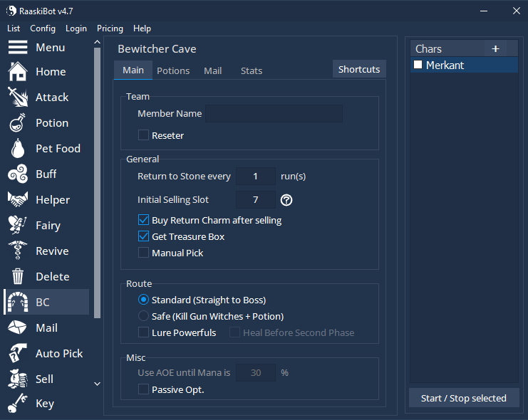The height and width of the screenshot is (420, 528).
Task: Open the Home section house icon
Action: (18, 71)
